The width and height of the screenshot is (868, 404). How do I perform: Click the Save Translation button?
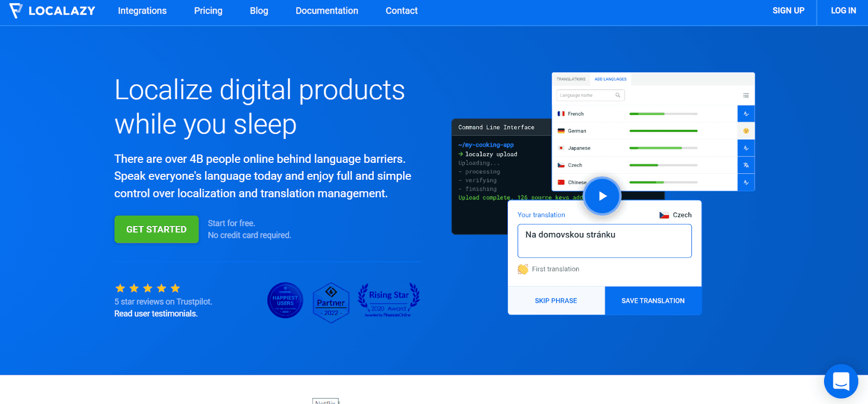tap(653, 301)
